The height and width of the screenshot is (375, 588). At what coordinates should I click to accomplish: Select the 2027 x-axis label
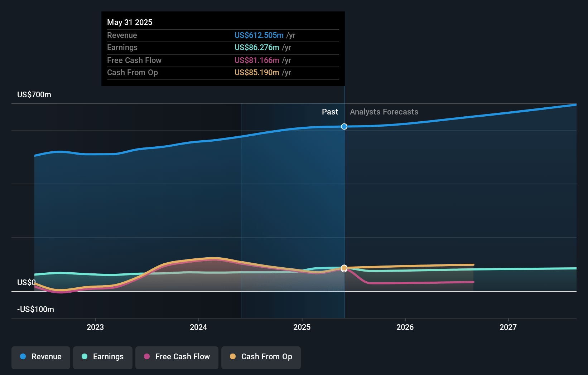[x=508, y=327]
